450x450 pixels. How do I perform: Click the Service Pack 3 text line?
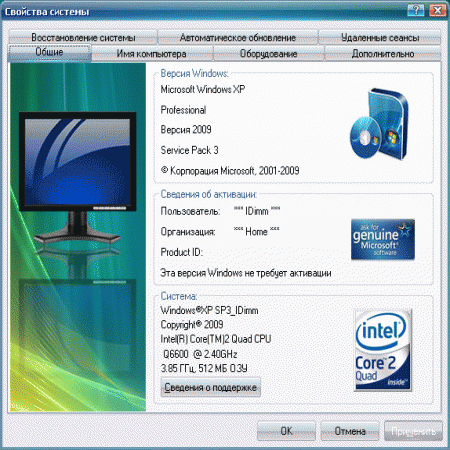[x=189, y=150]
